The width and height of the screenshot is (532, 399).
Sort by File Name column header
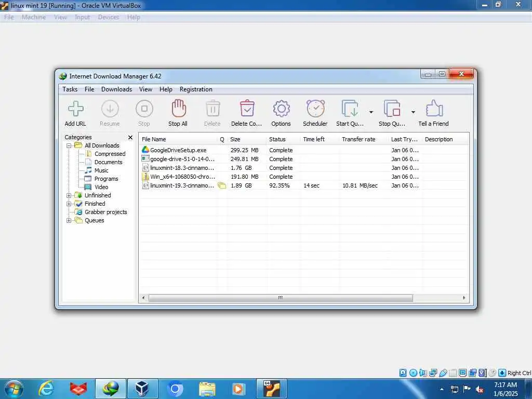[178, 139]
